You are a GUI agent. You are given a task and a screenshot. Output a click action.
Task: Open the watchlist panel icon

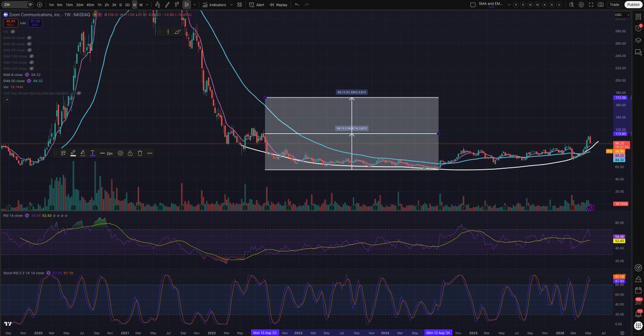pos(638,17)
